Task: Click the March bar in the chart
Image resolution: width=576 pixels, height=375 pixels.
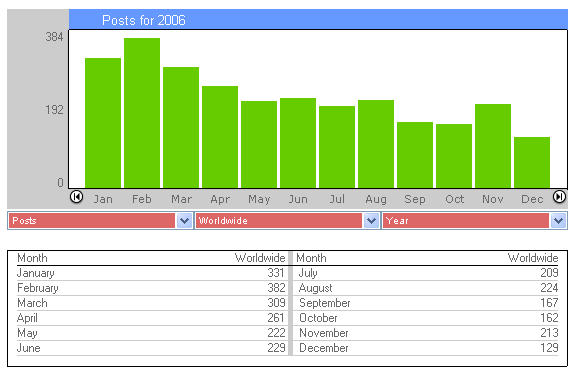Action: pyautogui.click(x=181, y=127)
